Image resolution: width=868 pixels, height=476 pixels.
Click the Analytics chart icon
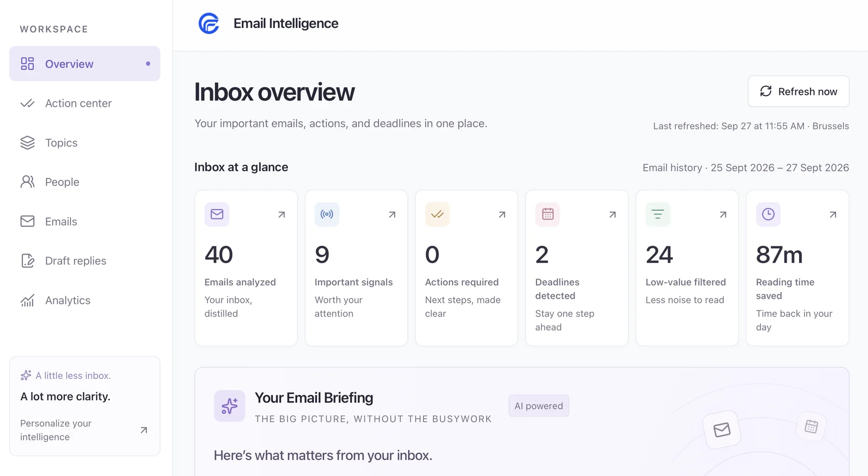tap(27, 300)
